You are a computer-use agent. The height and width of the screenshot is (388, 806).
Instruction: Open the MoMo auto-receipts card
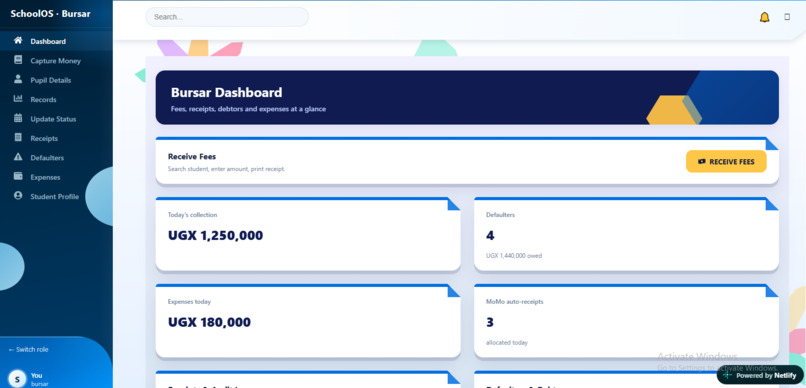click(x=626, y=321)
